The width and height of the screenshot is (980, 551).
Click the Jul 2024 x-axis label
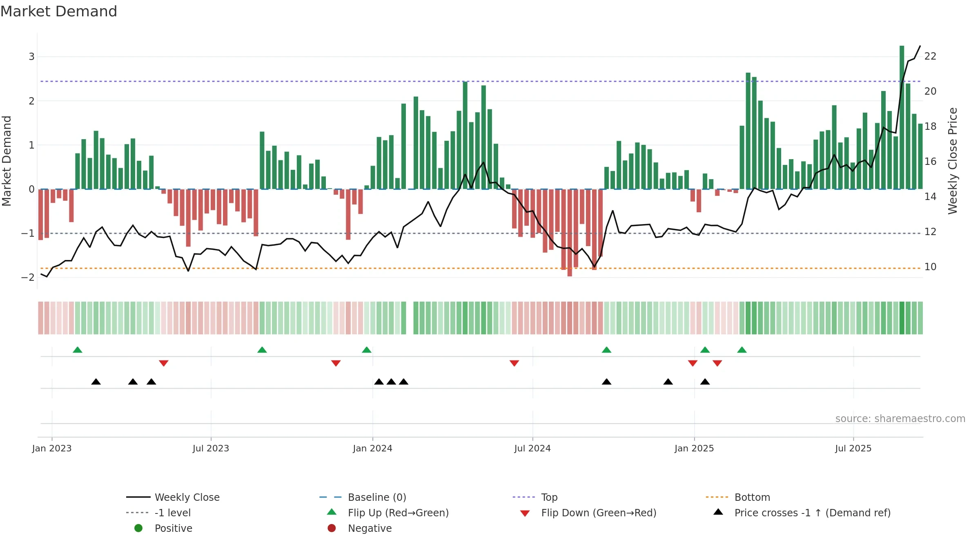click(532, 448)
